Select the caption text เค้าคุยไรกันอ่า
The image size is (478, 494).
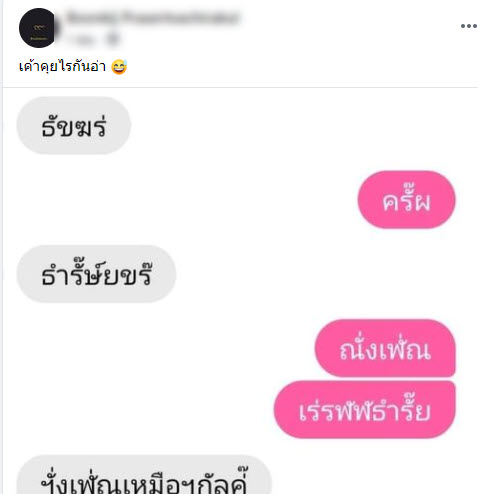[62, 67]
